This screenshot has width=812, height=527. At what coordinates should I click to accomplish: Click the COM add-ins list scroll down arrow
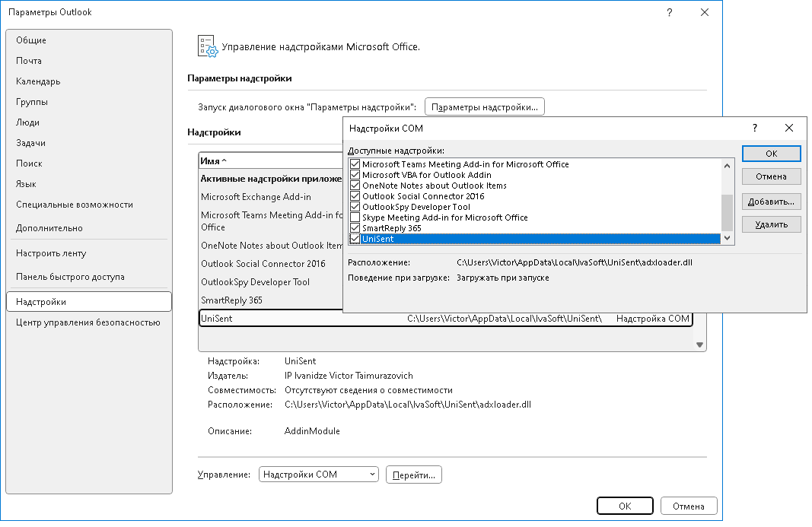point(727,238)
